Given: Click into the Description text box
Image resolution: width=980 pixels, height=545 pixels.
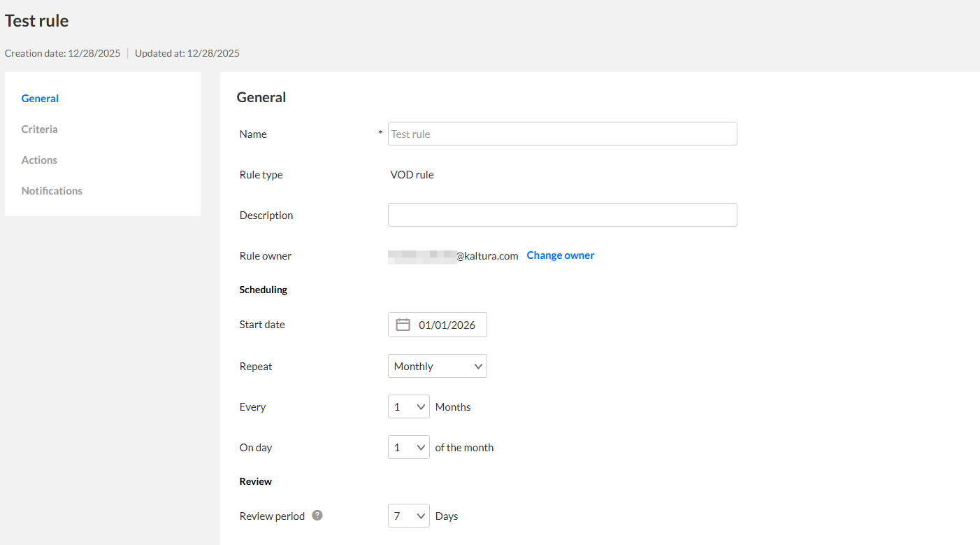Looking at the screenshot, I should (562, 215).
